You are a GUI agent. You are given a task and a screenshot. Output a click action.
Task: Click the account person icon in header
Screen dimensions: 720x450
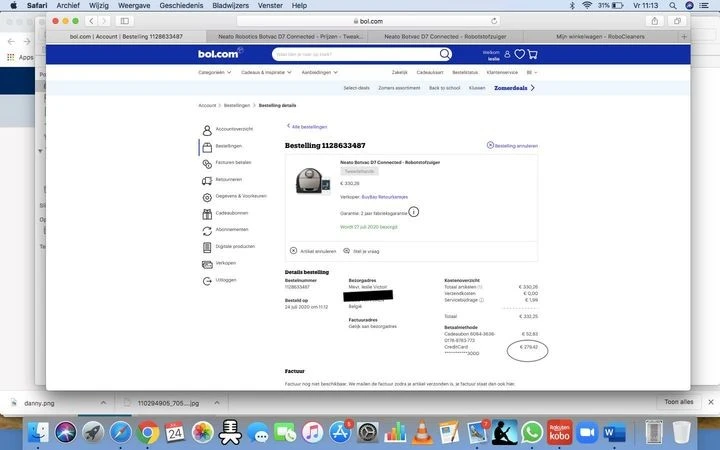[x=507, y=54]
